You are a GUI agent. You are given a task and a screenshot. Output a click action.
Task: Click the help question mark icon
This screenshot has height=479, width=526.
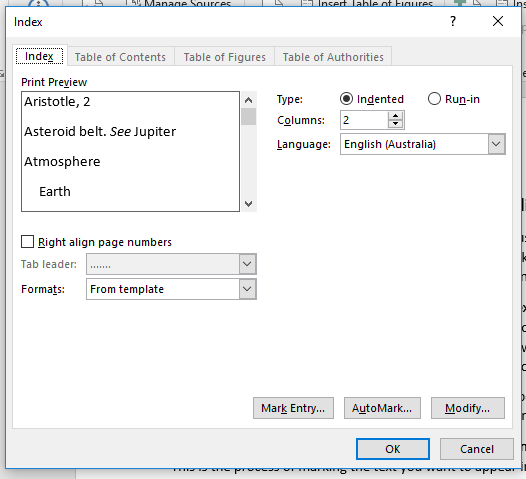pyautogui.click(x=453, y=21)
